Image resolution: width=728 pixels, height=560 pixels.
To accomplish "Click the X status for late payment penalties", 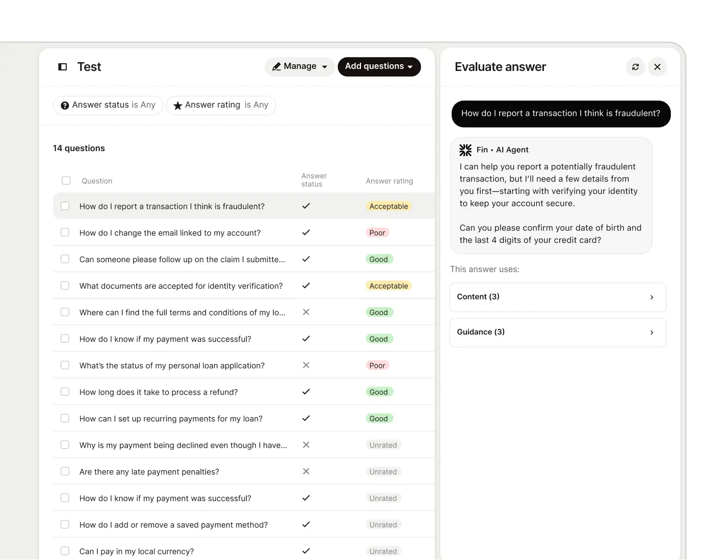I will [x=306, y=471].
